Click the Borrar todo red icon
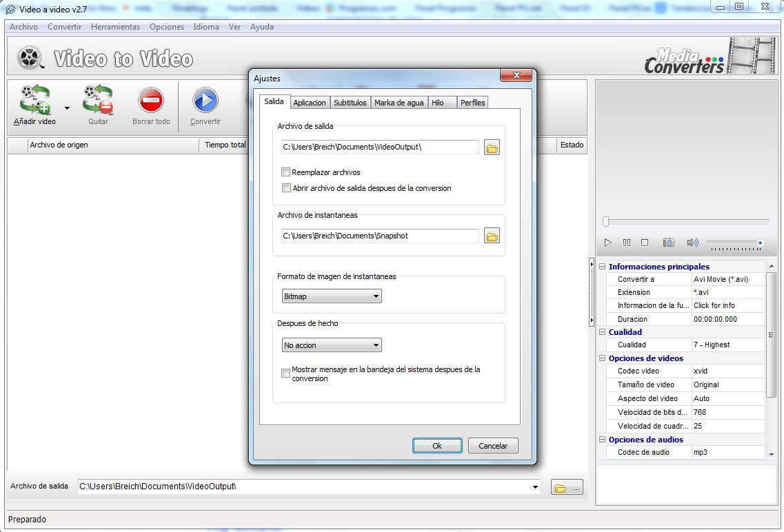This screenshot has width=784, height=532. (151, 100)
